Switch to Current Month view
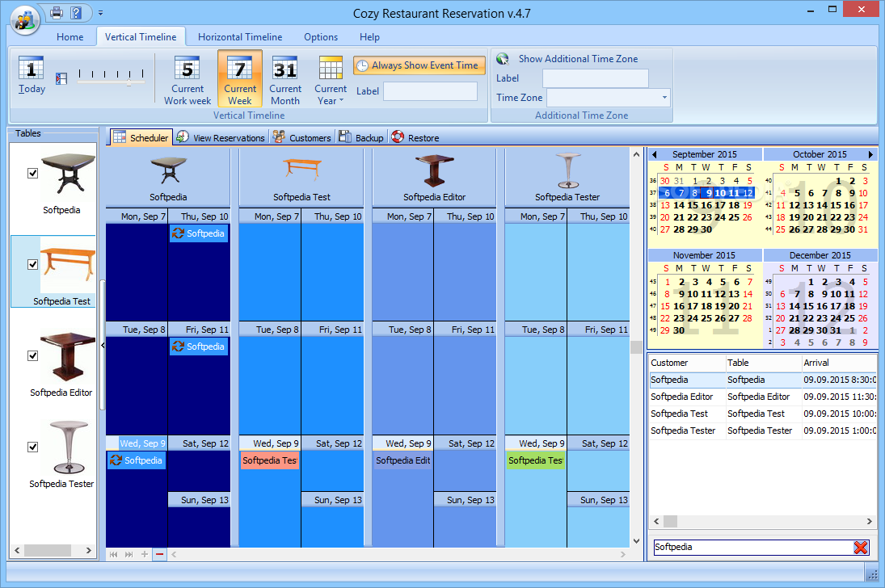This screenshot has height=588, width=885. (285, 80)
